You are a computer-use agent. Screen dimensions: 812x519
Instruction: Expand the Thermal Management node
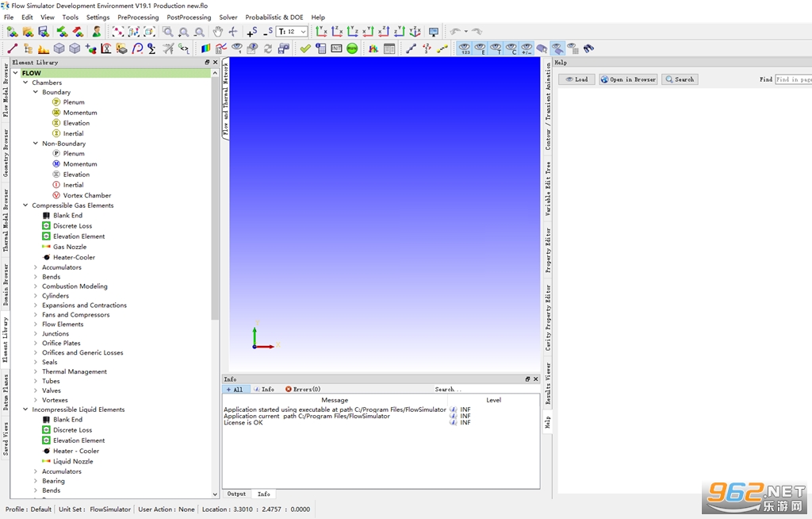pyautogui.click(x=35, y=371)
